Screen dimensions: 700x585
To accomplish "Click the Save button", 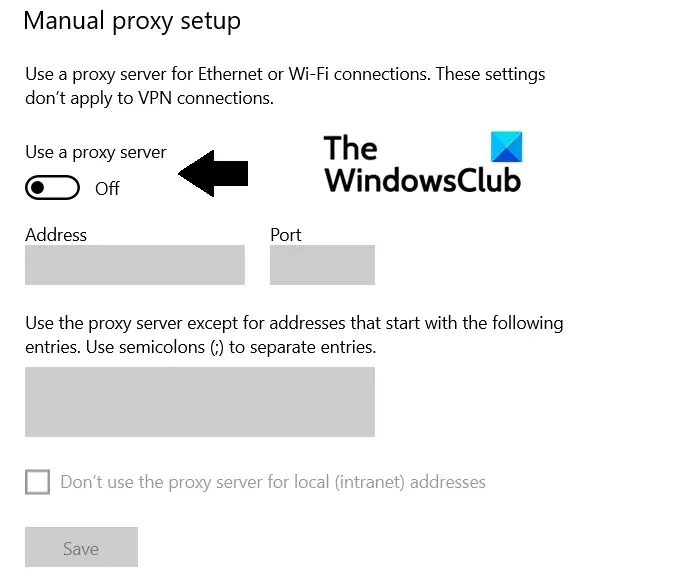I will 81,547.
